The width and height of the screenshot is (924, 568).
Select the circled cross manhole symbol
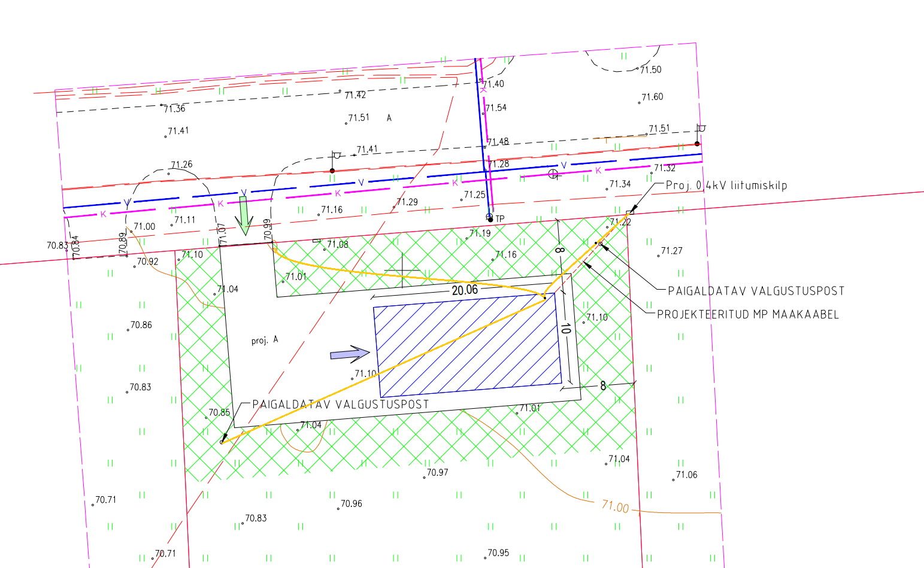tap(553, 174)
